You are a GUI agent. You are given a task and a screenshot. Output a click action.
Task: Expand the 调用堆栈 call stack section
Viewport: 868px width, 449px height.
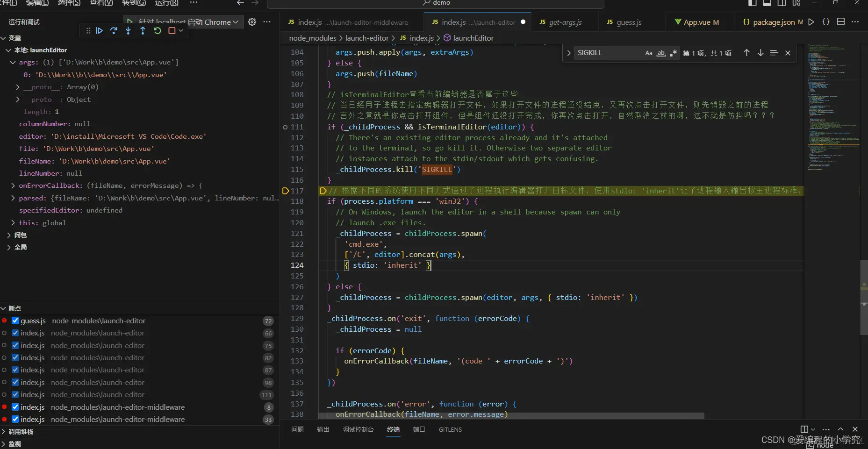pos(21,432)
